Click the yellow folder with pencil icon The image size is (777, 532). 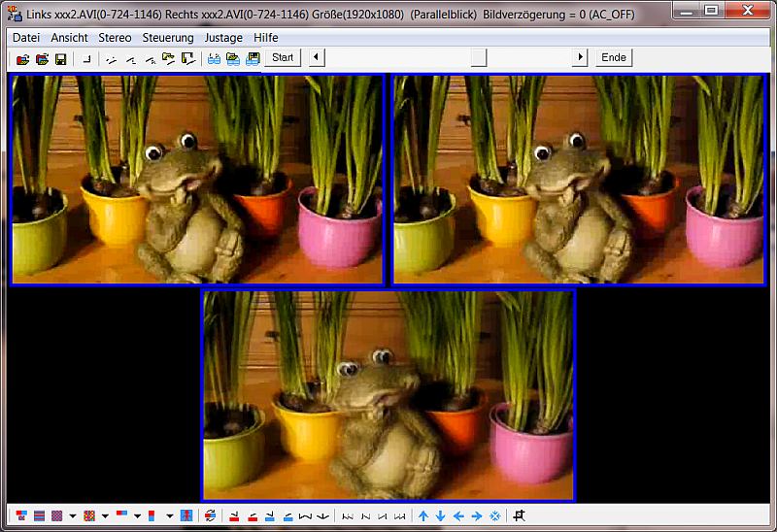pyautogui.click(x=168, y=59)
